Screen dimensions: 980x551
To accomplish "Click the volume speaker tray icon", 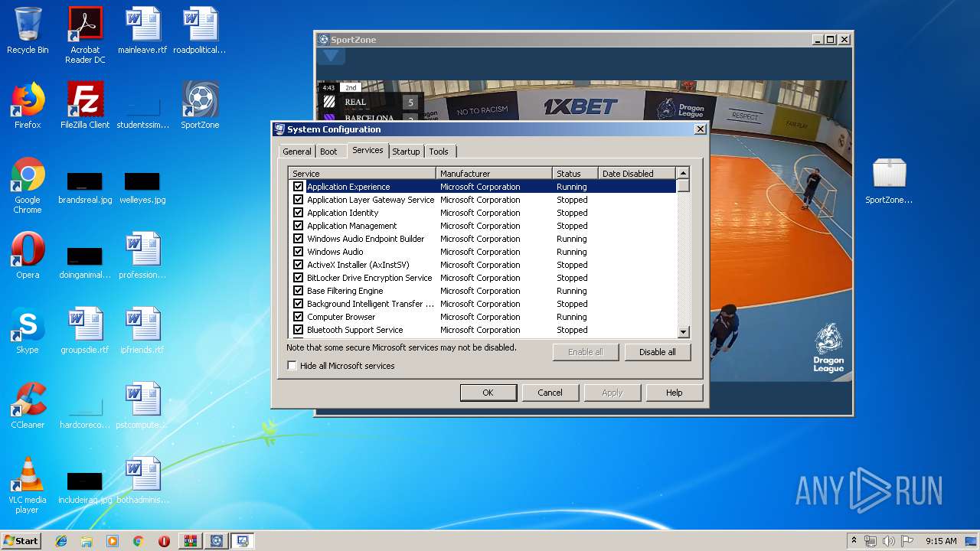I will click(x=888, y=541).
